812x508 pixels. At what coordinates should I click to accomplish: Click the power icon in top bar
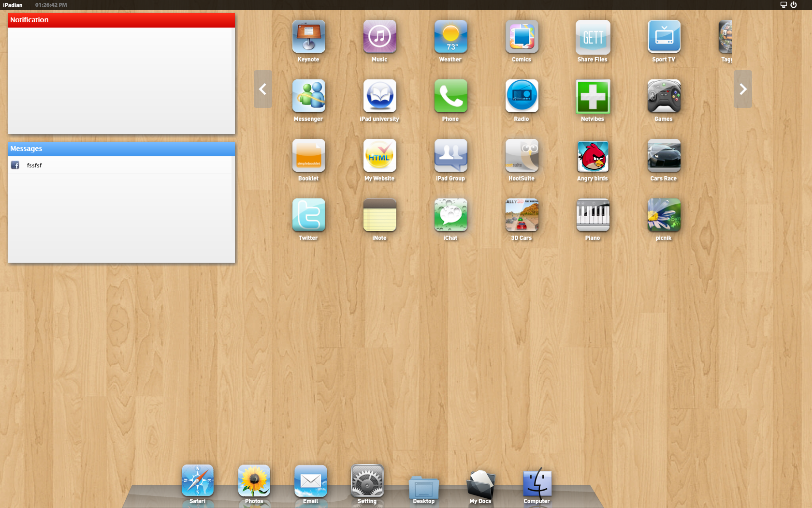pyautogui.click(x=794, y=5)
